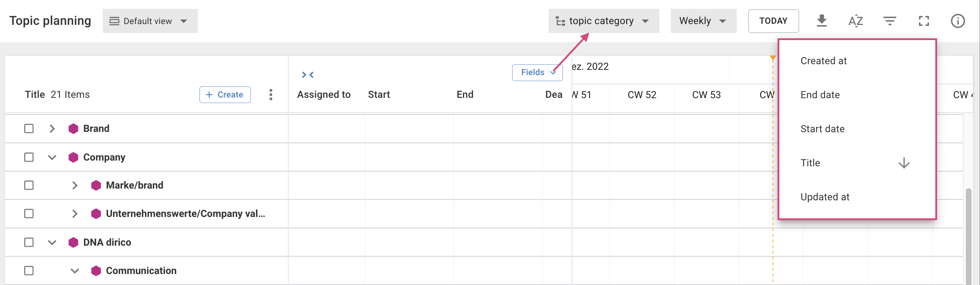
Task: Check the Brand row checkbox
Action: pyautogui.click(x=29, y=129)
